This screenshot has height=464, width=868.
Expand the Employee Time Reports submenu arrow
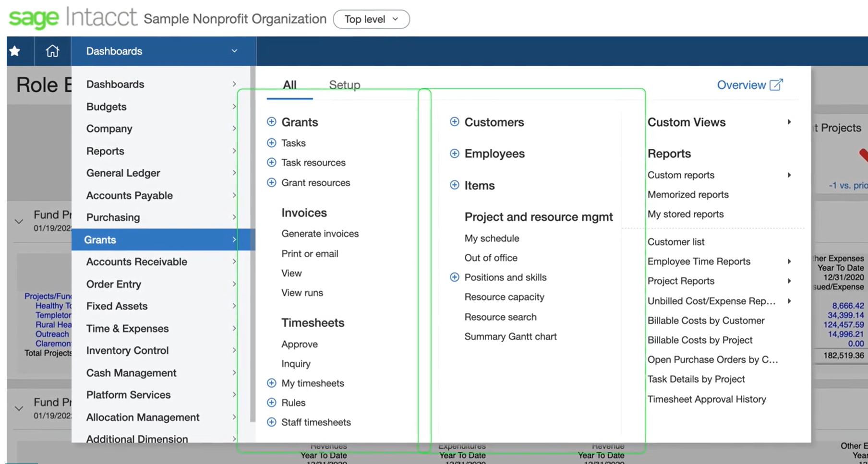(x=789, y=262)
